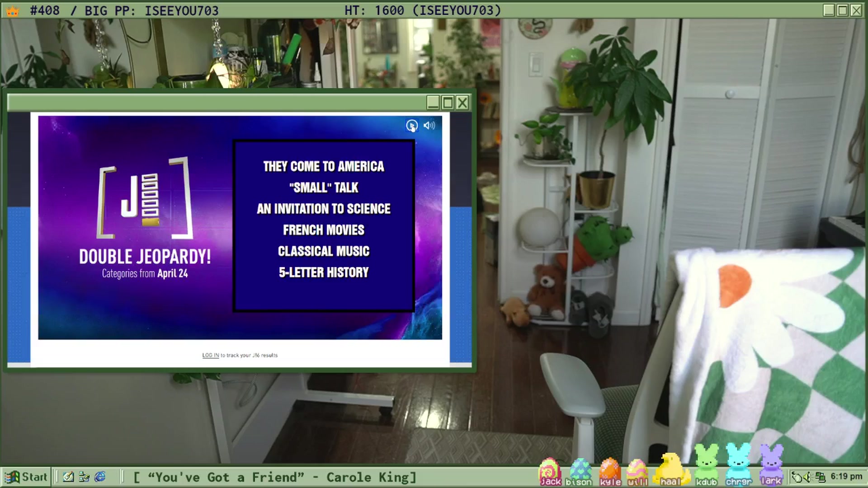Select the THEY COME TO AMERICA category

point(324,166)
